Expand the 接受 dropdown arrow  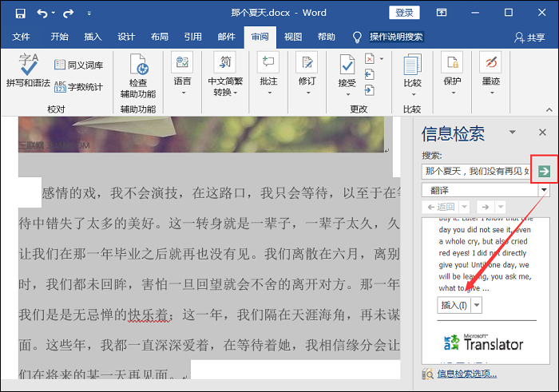point(347,94)
